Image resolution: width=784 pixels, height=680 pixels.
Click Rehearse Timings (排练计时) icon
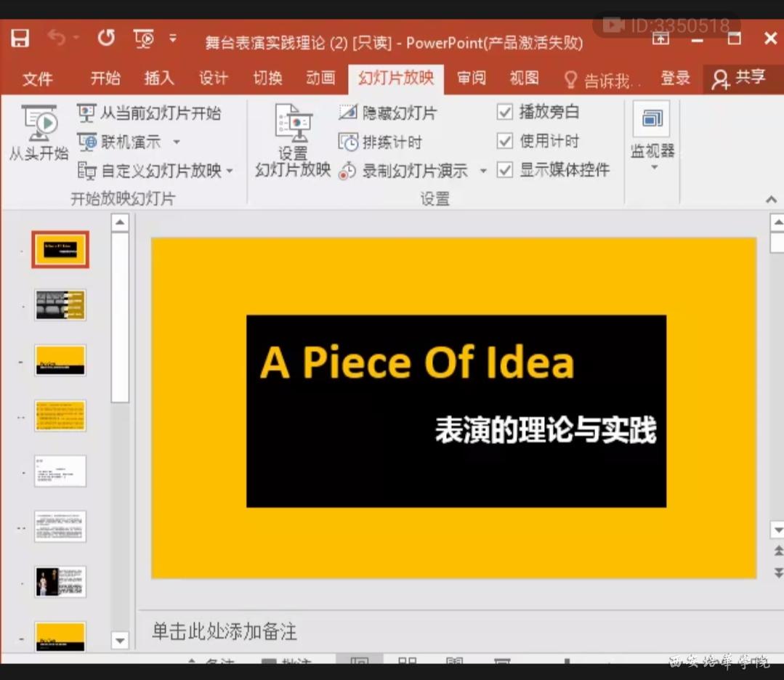click(x=349, y=142)
